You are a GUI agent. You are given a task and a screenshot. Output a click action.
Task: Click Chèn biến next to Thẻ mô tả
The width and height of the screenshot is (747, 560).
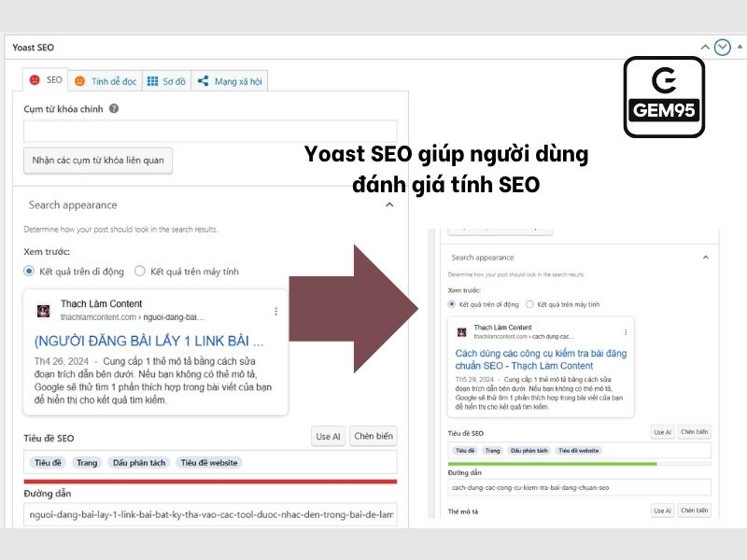click(x=695, y=511)
